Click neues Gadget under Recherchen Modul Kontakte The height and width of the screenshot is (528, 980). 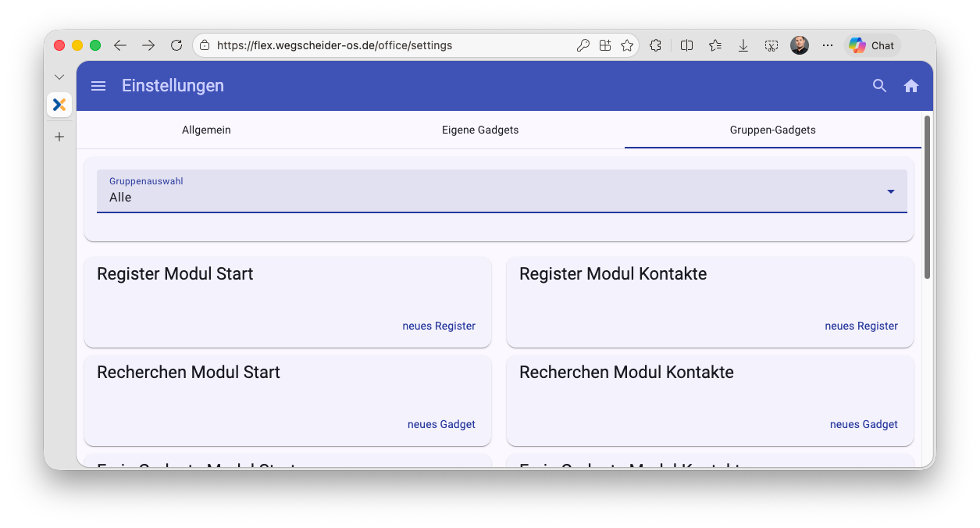point(864,424)
